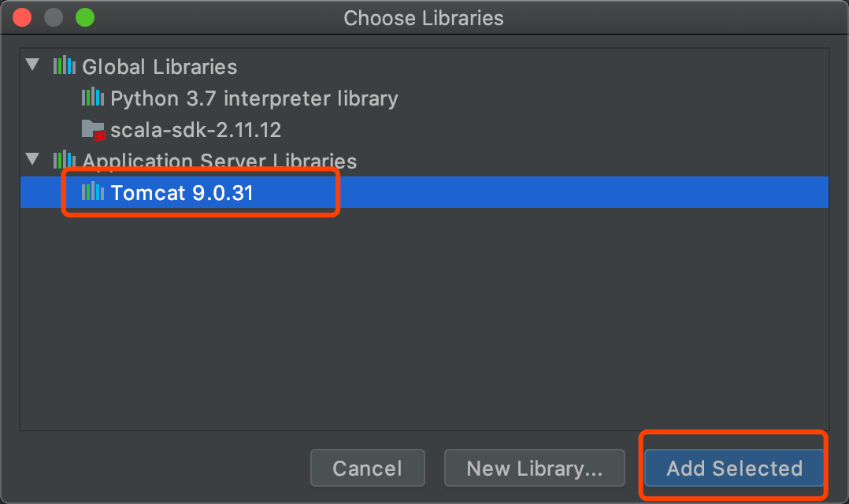Choose the scala-sdk-2.11.12 entry name

(x=195, y=130)
